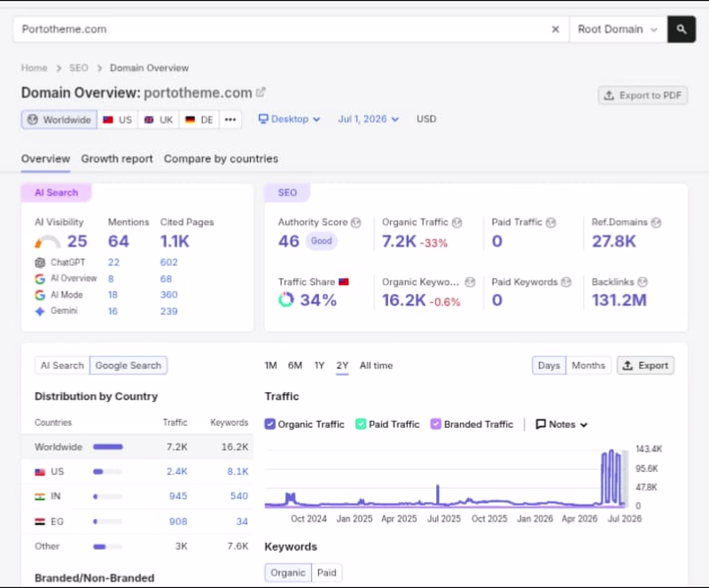Click Backlinks info icon
This screenshot has width=709, height=588.
[x=643, y=282]
